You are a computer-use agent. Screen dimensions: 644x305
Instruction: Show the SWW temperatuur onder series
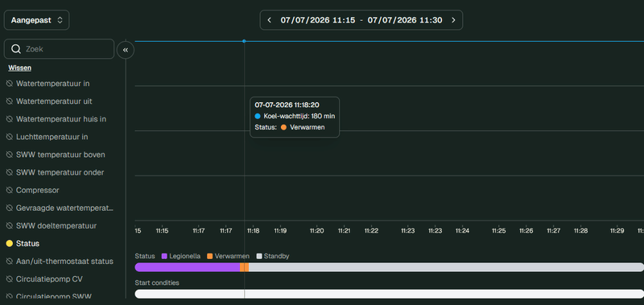56,172
